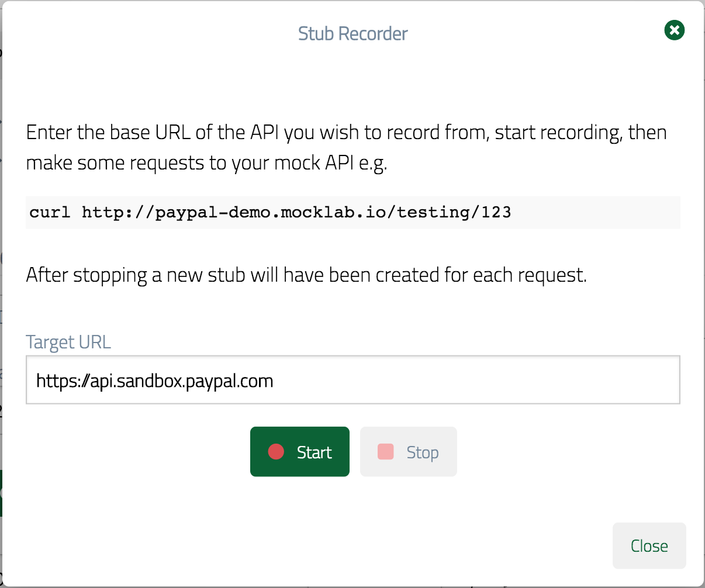The image size is (705, 588).
Task: Start recording stubs with the Start button
Action: 300,451
